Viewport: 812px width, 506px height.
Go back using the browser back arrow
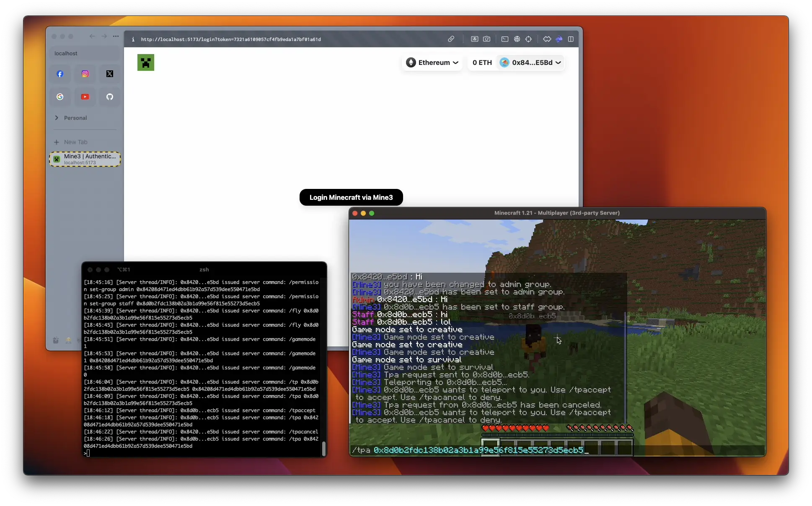[x=92, y=36]
